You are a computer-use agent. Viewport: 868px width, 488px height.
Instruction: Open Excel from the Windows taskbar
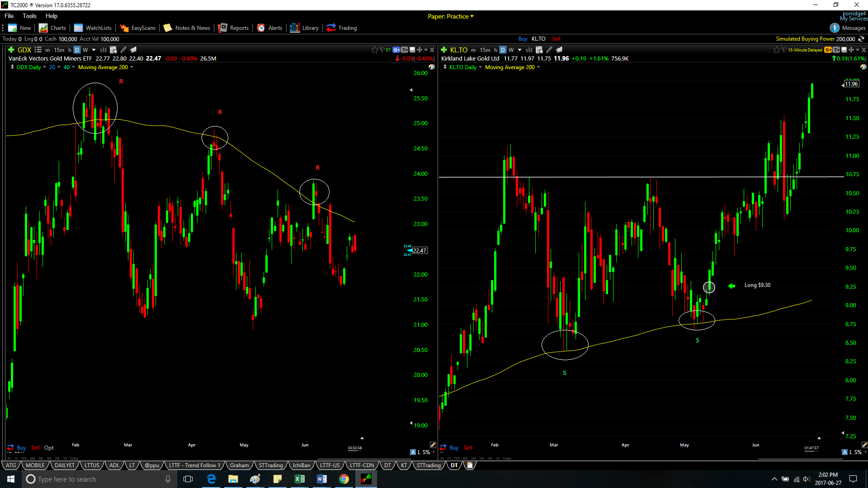coord(299,479)
